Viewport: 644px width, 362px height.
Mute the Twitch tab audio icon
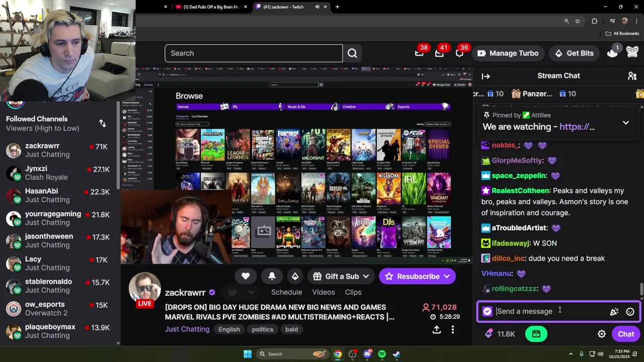317,7
